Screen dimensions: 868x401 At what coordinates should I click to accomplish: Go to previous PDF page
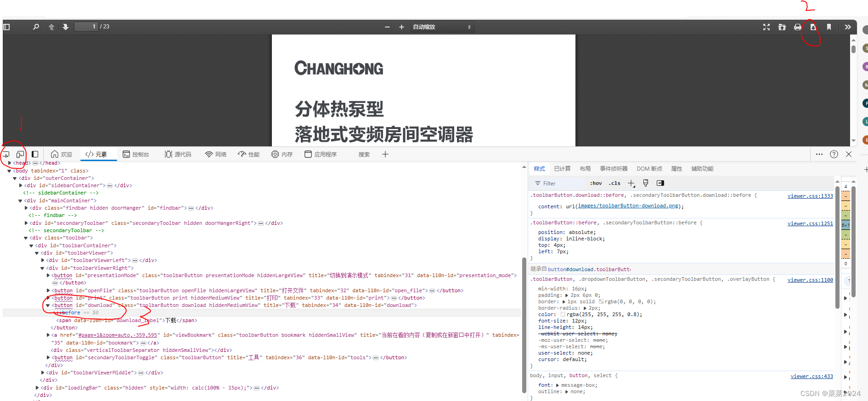coord(51,27)
